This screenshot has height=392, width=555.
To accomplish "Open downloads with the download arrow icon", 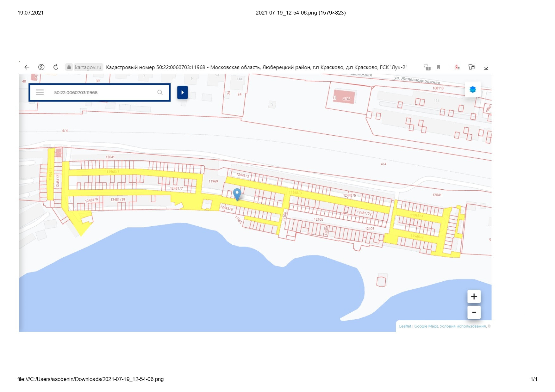I will tap(486, 67).
